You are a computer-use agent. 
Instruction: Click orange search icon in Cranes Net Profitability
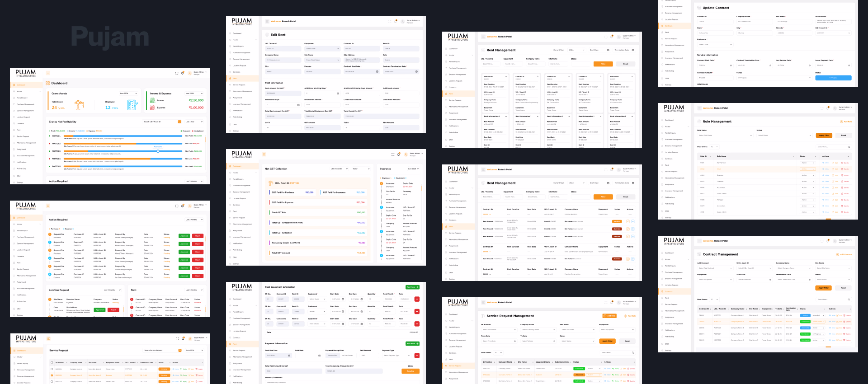179,122
